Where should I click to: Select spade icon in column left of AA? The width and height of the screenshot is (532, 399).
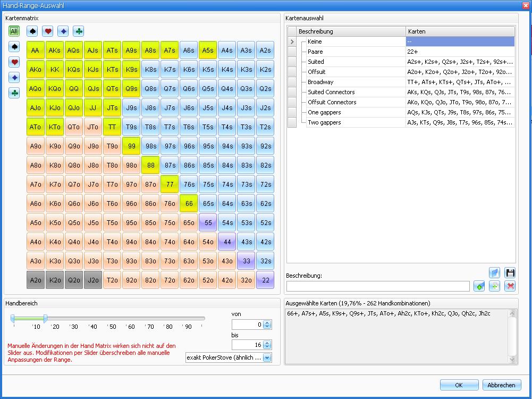pyautogui.click(x=14, y=46)
